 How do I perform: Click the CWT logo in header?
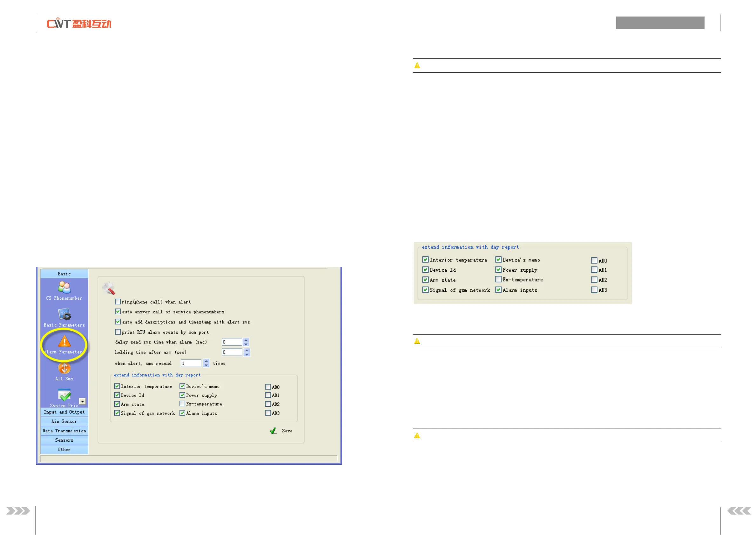pos(79,24)
